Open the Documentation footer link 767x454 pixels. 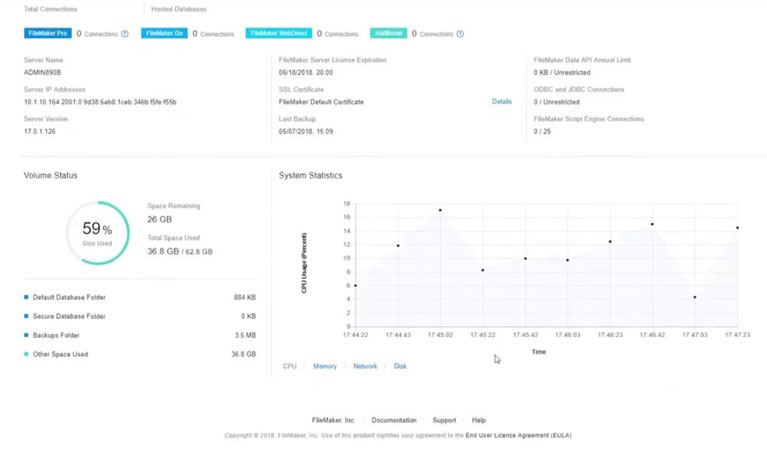point(394,420)
